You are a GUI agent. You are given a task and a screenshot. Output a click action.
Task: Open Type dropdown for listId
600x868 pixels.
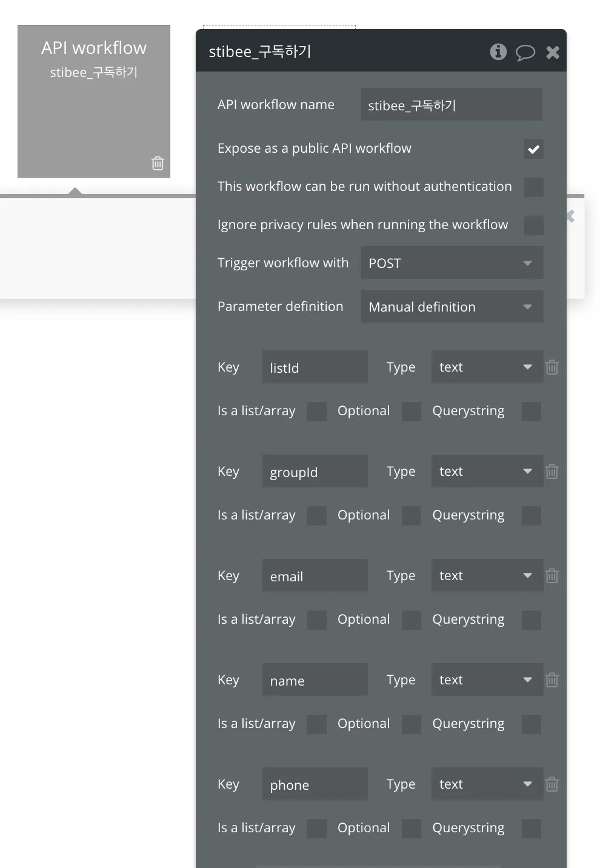(487, 367)
